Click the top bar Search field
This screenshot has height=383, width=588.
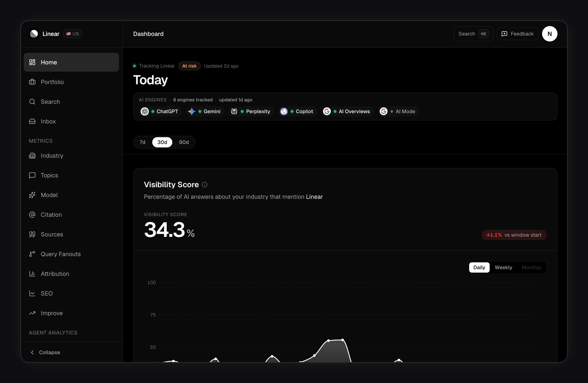point(473,34)
